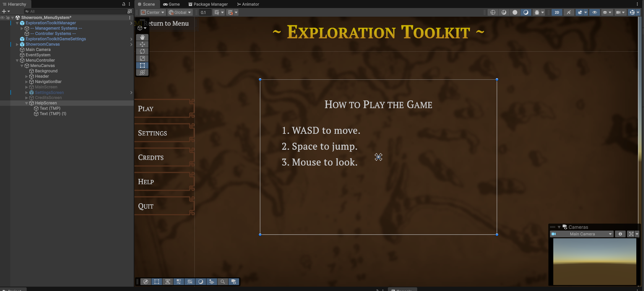The image size is (644, 291).
Task: Toggle scene audio mute button
Action: tap(569, 12)
